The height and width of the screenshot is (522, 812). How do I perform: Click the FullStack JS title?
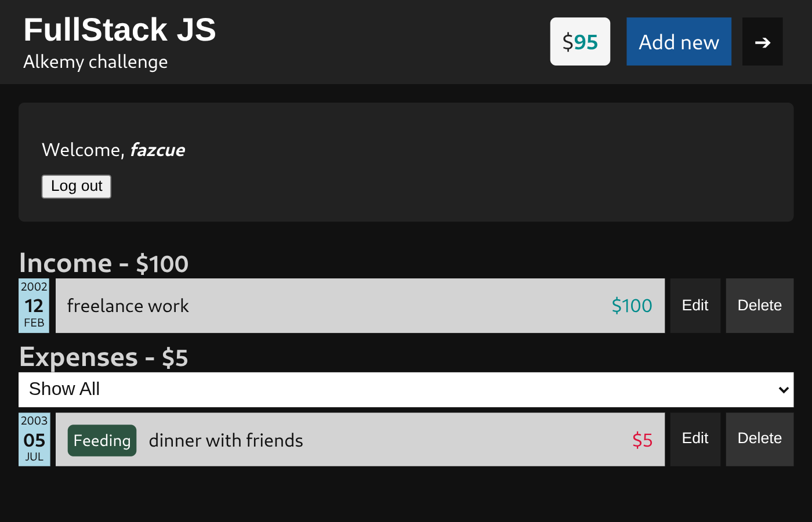119,30
